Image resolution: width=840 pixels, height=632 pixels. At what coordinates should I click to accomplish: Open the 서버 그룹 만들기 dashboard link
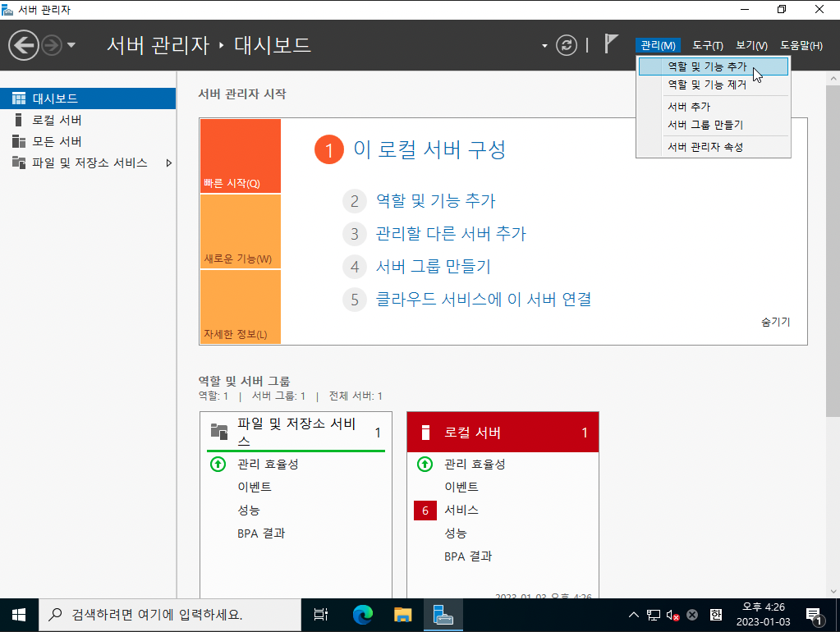click(434, 266)
